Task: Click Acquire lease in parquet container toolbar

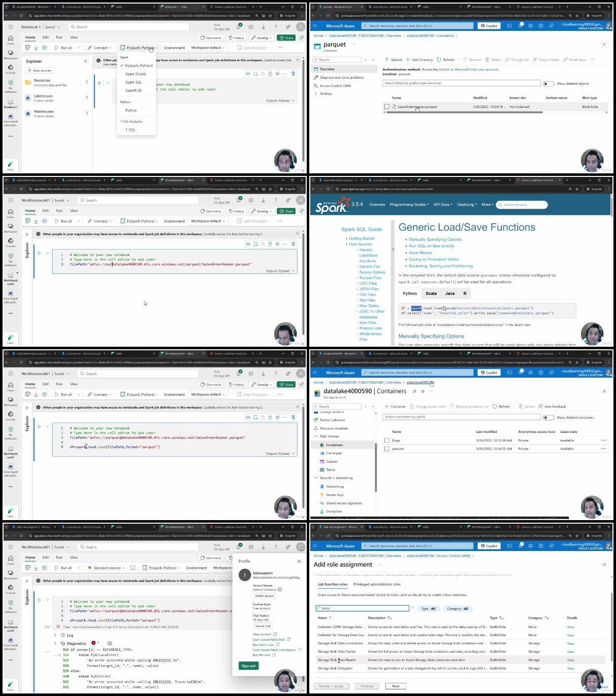Action: pyautogui.click(x=546, y=59)
